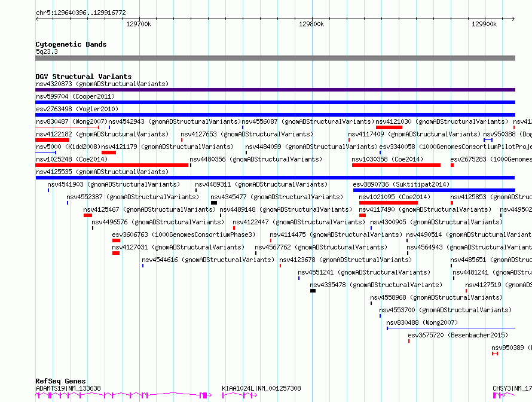Click the black block under nsv4345477

coord(214,203)
